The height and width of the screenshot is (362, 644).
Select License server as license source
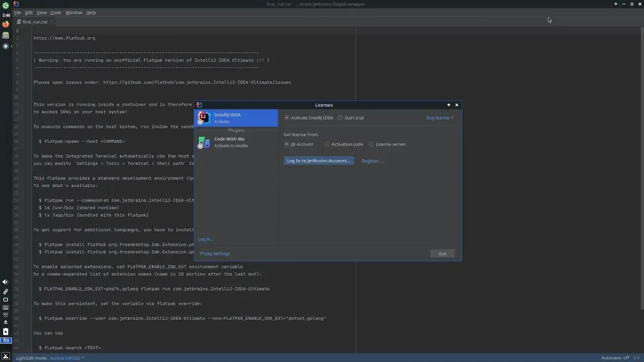click(x=371, y=144)
